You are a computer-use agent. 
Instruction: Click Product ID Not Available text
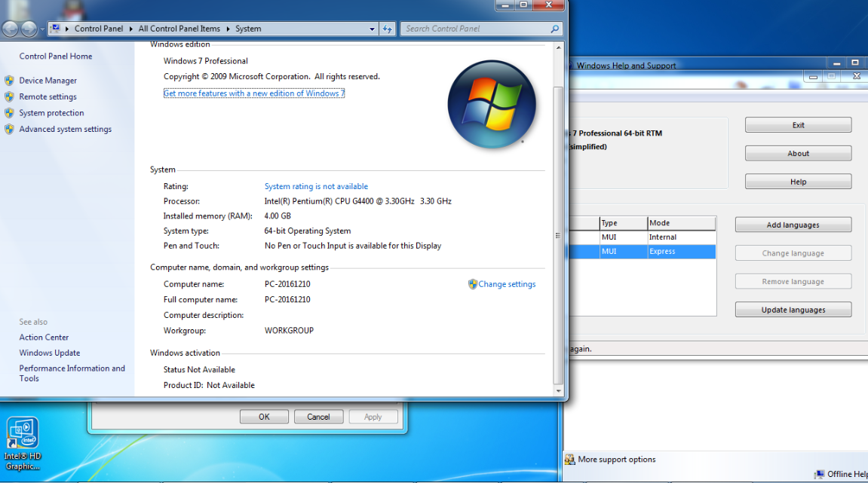pyautogui.click(x=209, y=385)
